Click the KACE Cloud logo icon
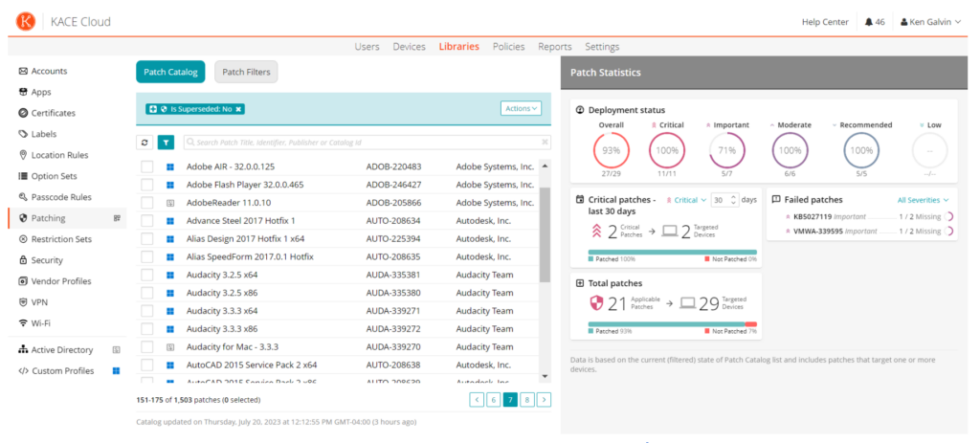This screenshot has width=980, height=443. tap(26, 21)
